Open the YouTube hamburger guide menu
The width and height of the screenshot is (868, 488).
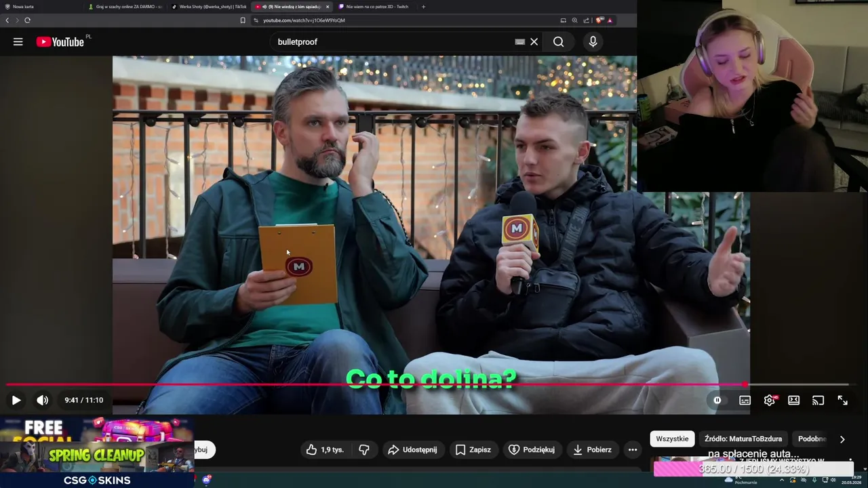[x=18, y=42]
